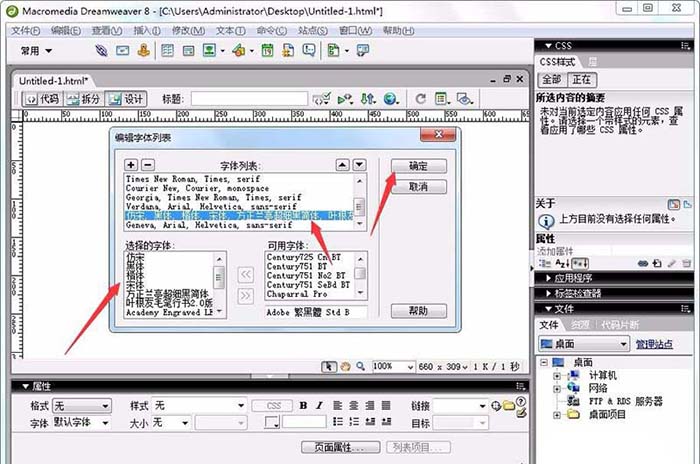Click the Tag Chooser icon
The image size is (700, 464).
tap(362, 50)
